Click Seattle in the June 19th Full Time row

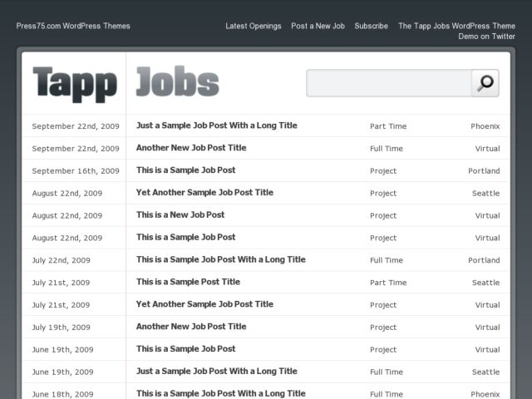[485, 372]
